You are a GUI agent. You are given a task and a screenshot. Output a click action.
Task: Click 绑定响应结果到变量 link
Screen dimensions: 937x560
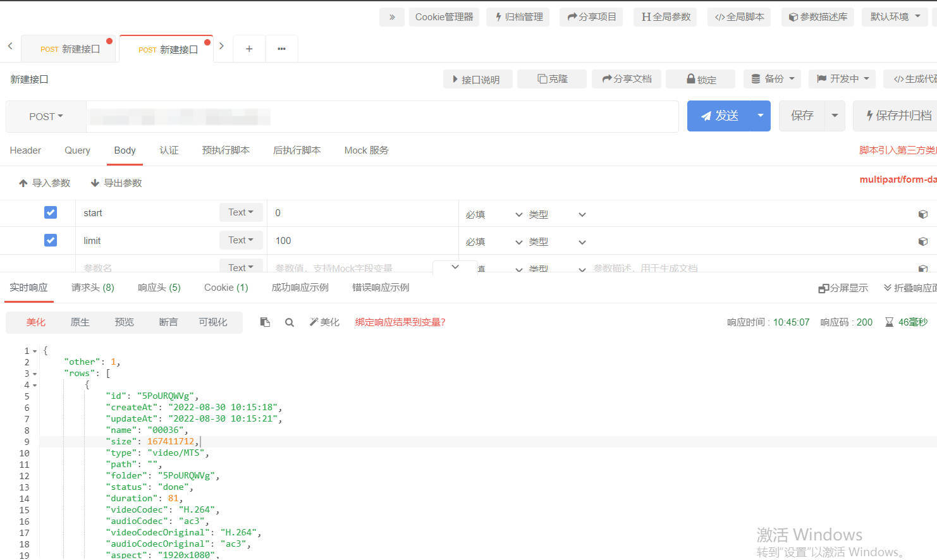(400, 322)
